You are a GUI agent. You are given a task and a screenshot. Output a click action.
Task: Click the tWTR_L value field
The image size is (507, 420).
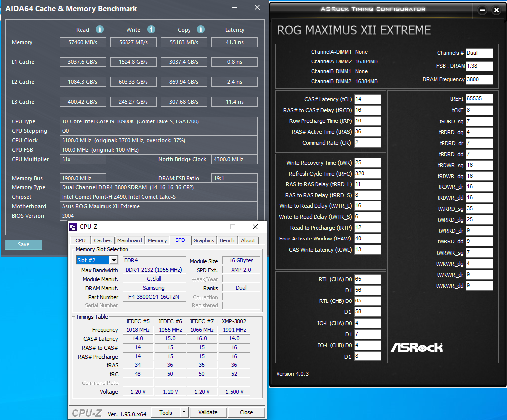click(x=368, y=206)
